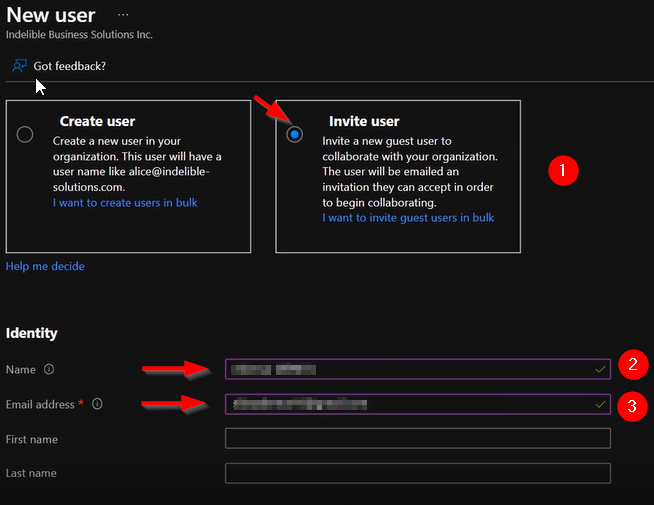Click into the First name field
Screen dimensions: 654x505
pyautogui.click(x=418, y=438)
